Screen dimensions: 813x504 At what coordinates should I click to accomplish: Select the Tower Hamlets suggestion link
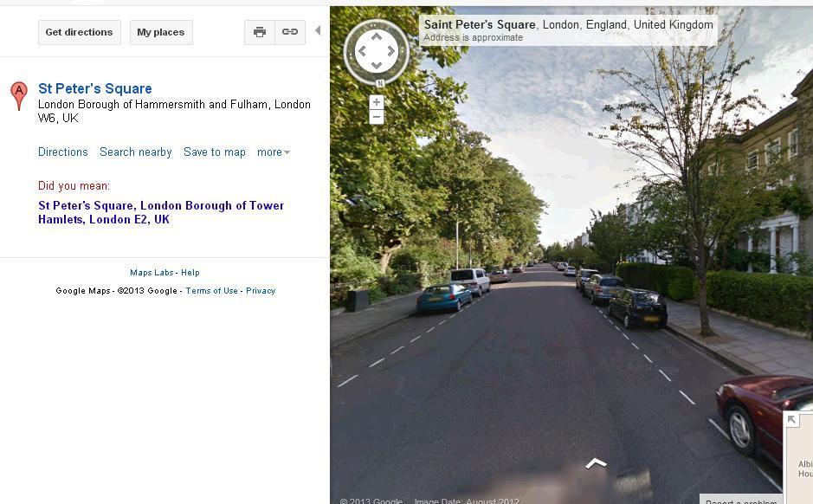(161, 212)
